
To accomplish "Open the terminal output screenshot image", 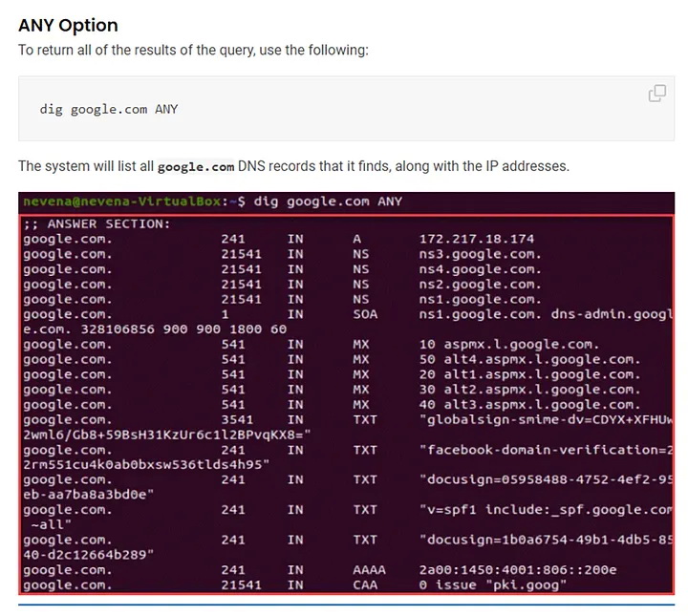I will pos(346,393).
